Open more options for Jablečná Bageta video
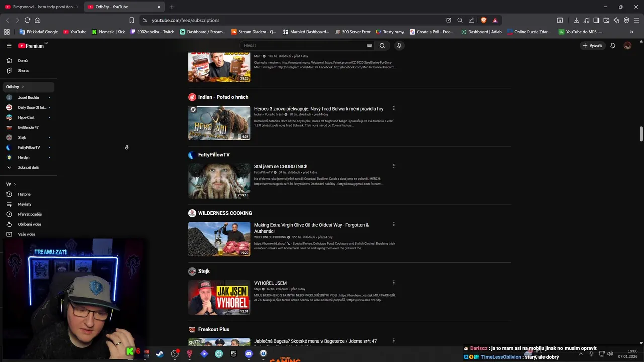The width and height of the screenshot is (644, 362). 394,341
